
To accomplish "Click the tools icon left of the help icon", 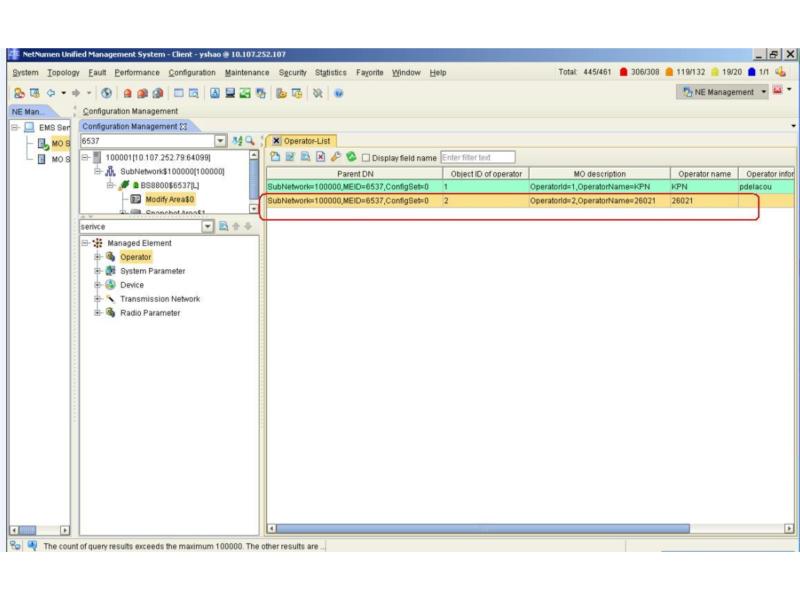I will (x=317, y=93).
